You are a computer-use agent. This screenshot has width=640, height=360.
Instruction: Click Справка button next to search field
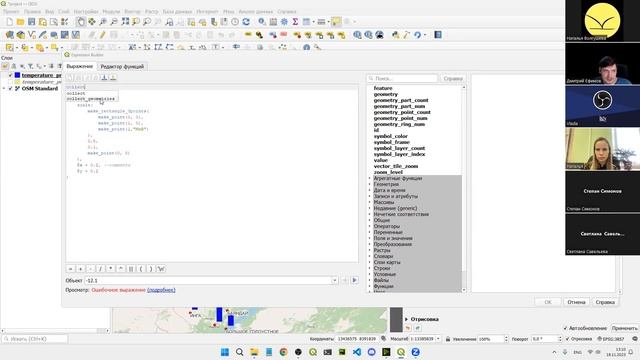point(453,78)
